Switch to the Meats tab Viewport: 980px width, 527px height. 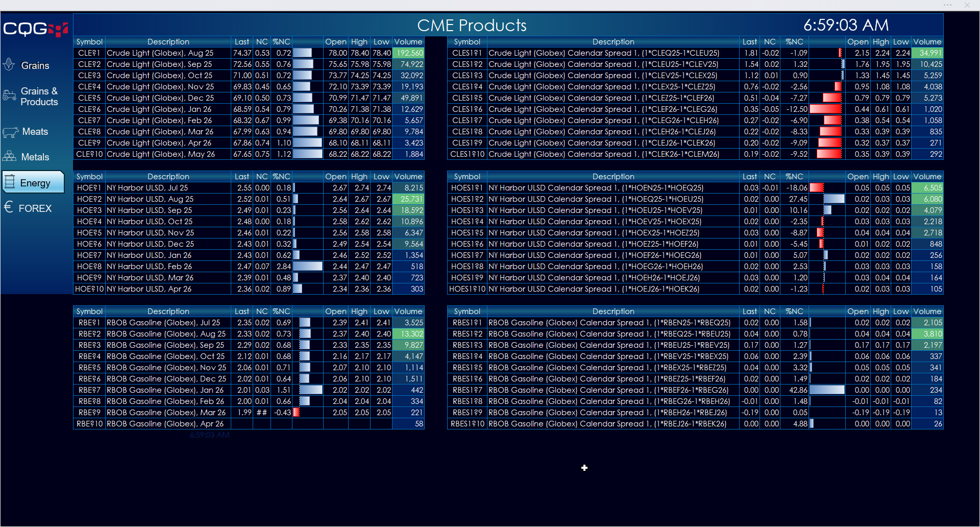point(35,132)
